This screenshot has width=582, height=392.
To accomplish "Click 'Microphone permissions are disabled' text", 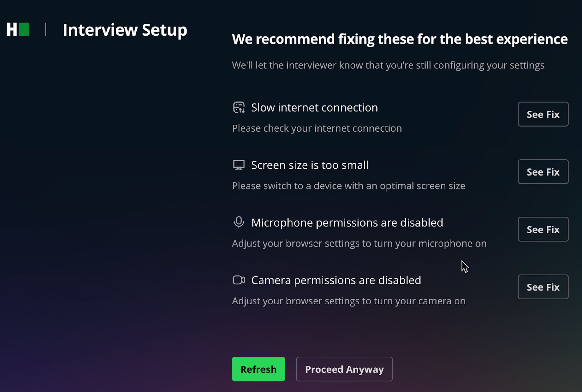I will click(347, 223).
